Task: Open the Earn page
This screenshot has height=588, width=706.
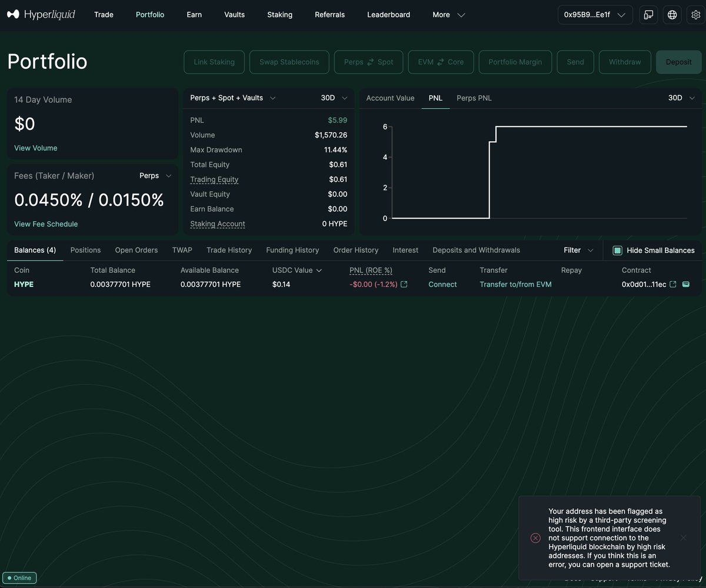Action: (x=194, y=15)
